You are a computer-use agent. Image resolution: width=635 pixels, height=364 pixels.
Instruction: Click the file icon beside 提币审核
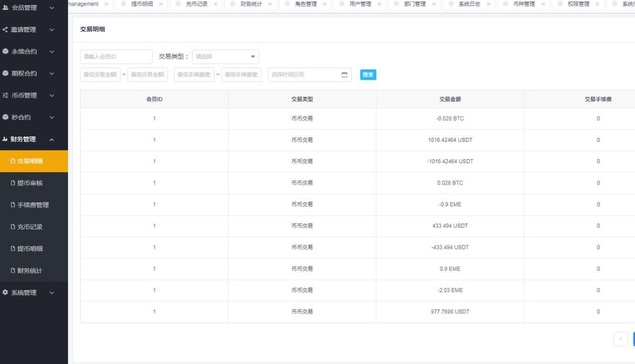(13, 183)
